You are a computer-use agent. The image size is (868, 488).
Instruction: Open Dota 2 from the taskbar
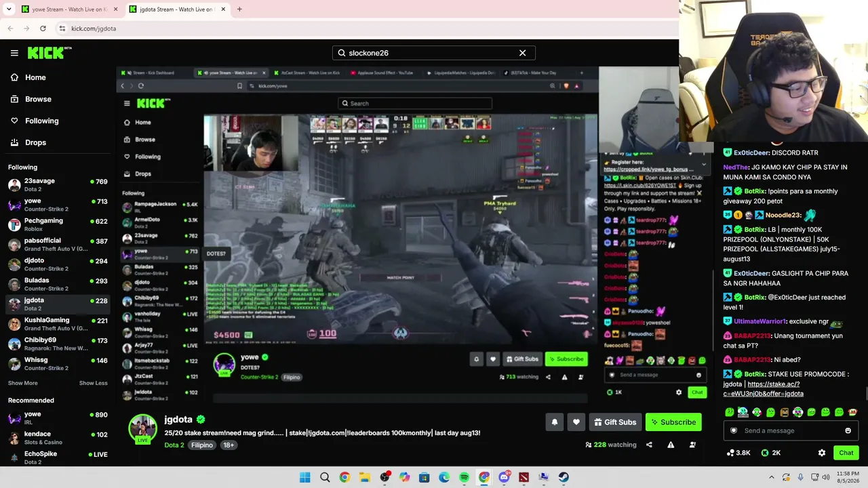524,477
